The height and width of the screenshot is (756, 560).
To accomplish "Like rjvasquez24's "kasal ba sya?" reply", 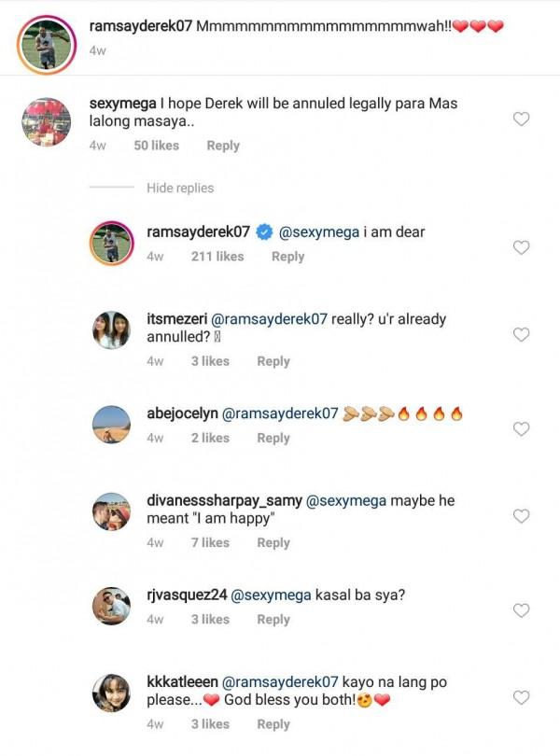I will tap(523, 609).
